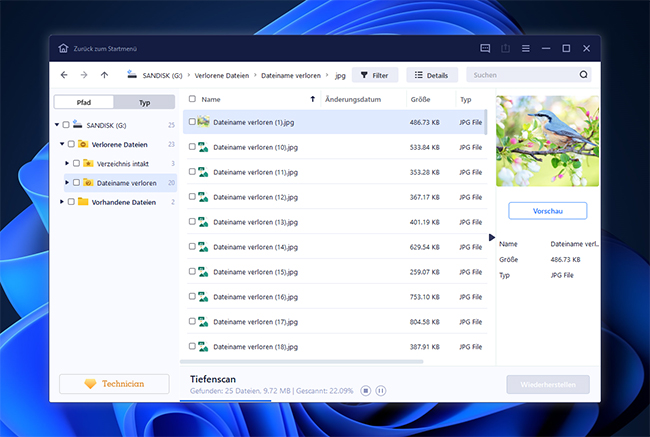Tick the Vorhandene Dateien tree checkbox
Screen dimensions: 650x437
(x=71, y=202)
